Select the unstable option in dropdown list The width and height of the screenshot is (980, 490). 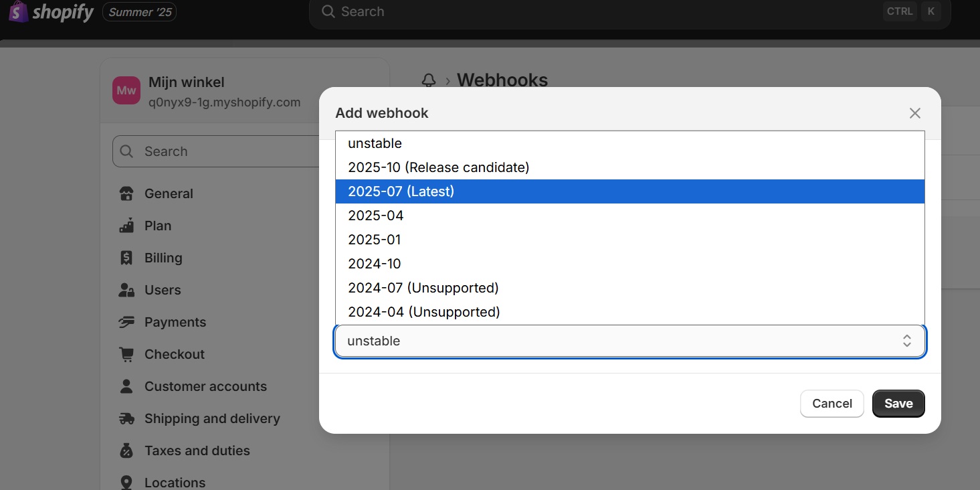pyautogui.click(x=375, y=143)
